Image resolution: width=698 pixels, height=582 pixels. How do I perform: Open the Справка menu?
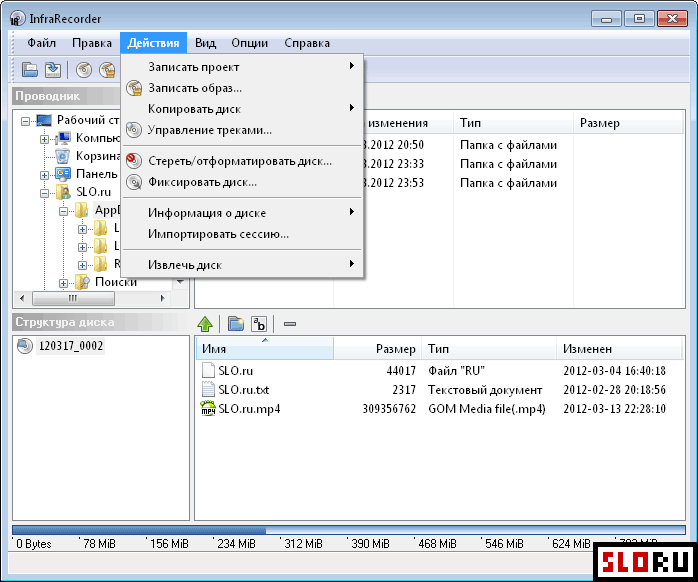(x=307, y=43)
